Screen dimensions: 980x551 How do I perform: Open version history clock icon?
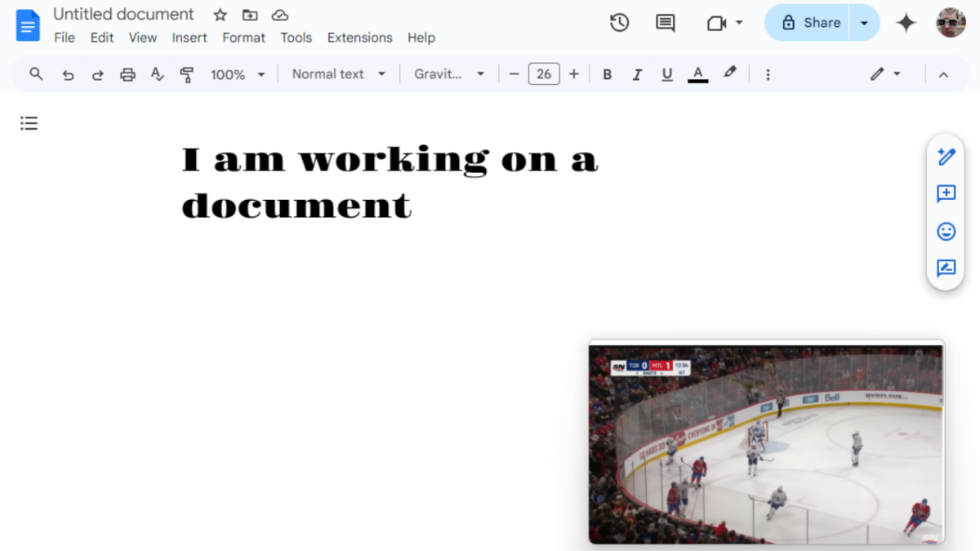tap(619, 23)
